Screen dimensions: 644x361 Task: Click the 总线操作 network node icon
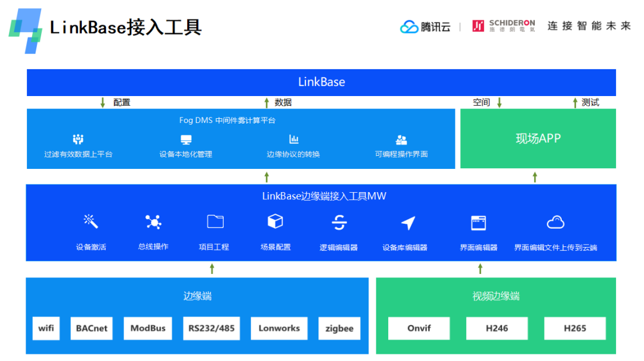pos(153,222)
